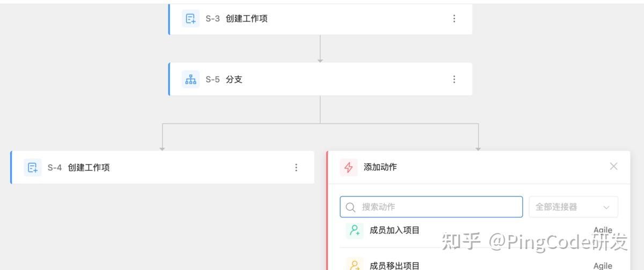Screen dimensions: 644x270
Task: Click the lightning add action icon
Action: (x=349, y=167)
